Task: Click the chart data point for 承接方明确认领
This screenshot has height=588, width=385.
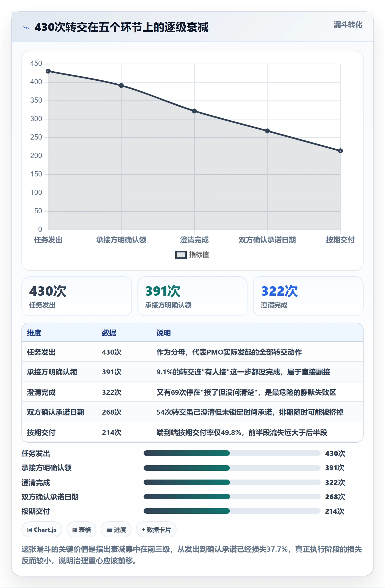Action: 121,86
